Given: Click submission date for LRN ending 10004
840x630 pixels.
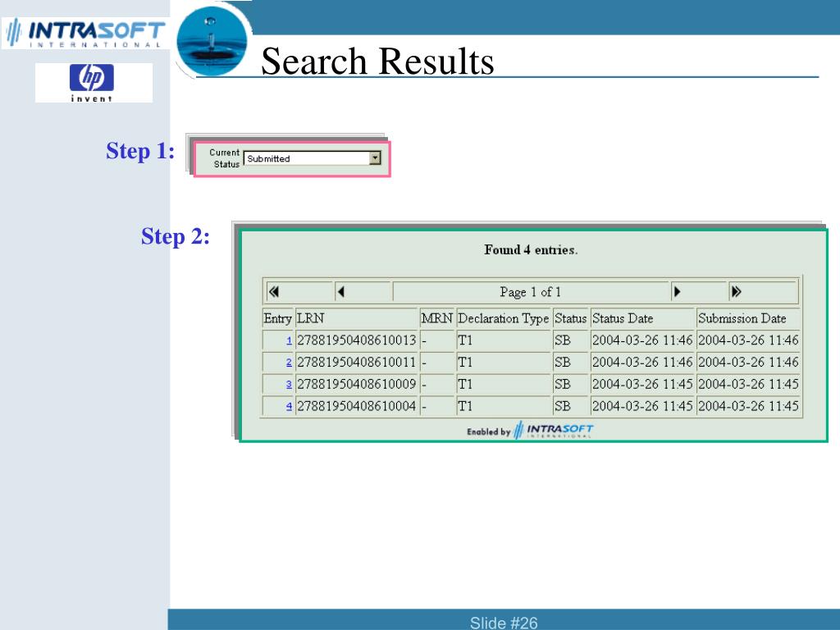Looking at the screenshot, I should pos(748,407).
